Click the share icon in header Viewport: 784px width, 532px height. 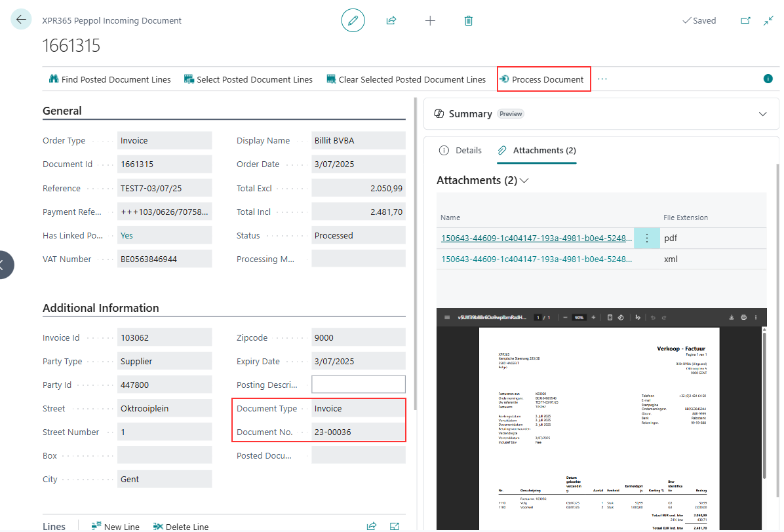click(x=391, y=20)
